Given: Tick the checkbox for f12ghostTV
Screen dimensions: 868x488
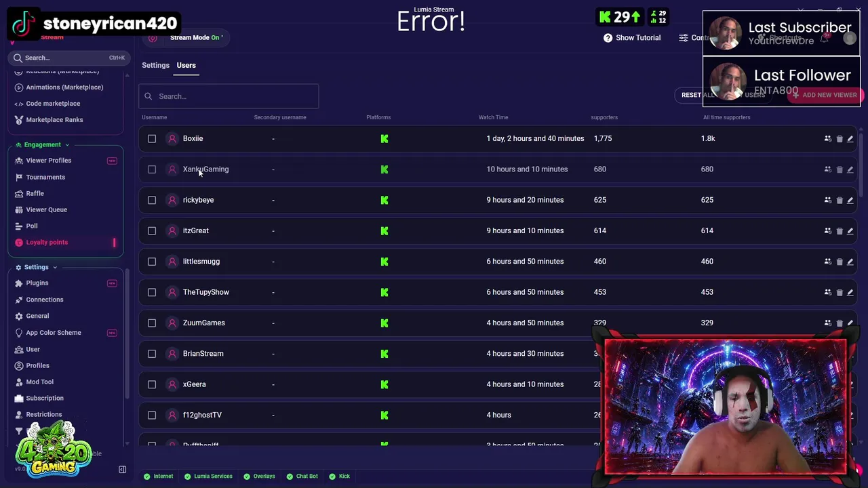Looking at the screenshot, I should coord(152,415).
